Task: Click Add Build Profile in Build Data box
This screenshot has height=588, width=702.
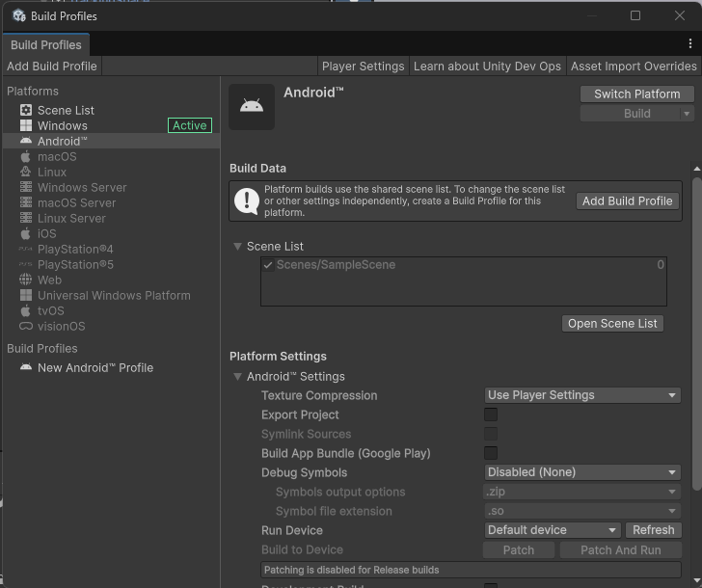Action: click(627, 200)
